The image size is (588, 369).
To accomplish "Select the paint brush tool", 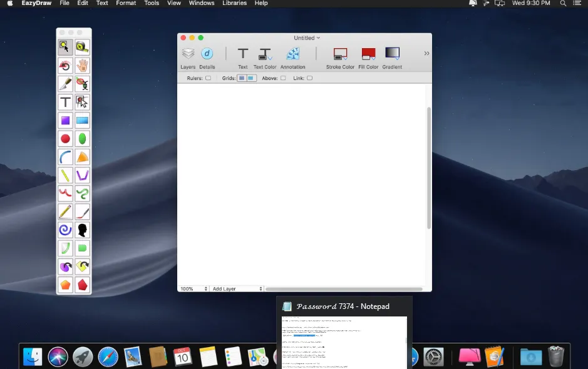I will (x=82, y=212).
